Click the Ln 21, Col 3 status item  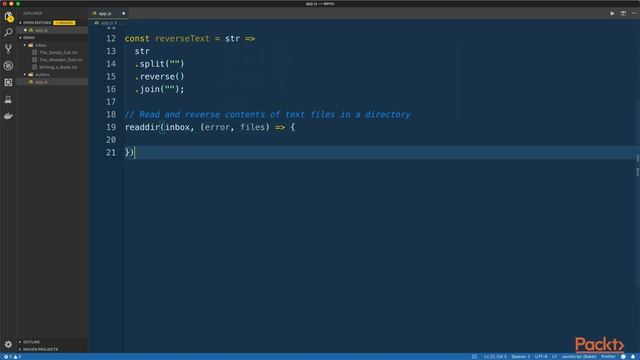click(x=495, y=357)
